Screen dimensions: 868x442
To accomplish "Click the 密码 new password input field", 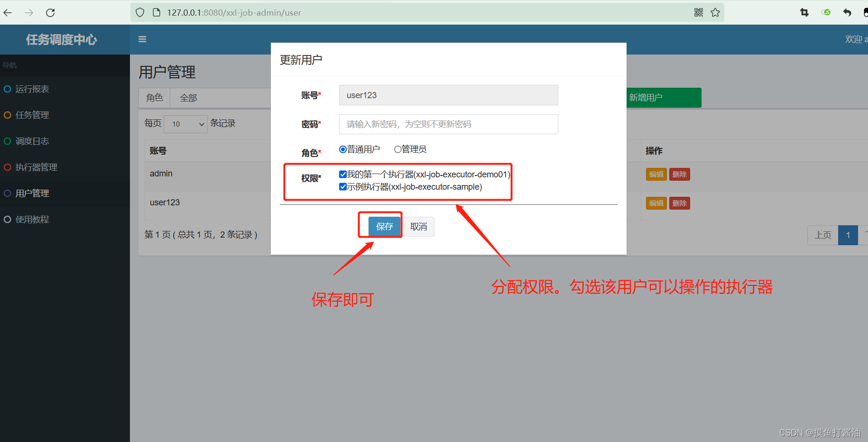I will [x=448, y=124].
